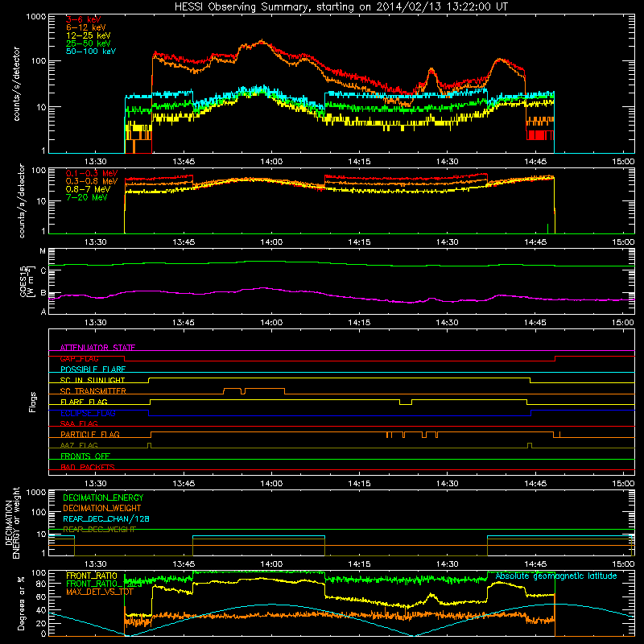The image size is (644, 644).
Task: Select the FLARE_FLAG label
Action: click(84, 402)
